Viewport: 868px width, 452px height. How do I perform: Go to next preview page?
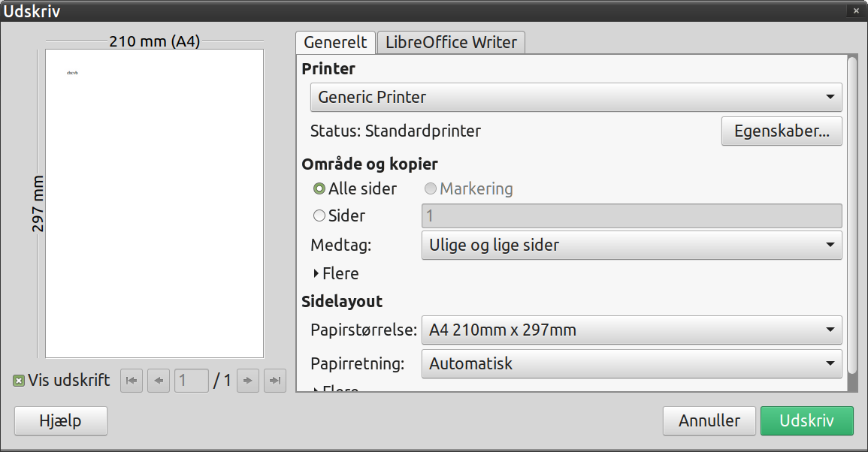[x=247, y=381]
